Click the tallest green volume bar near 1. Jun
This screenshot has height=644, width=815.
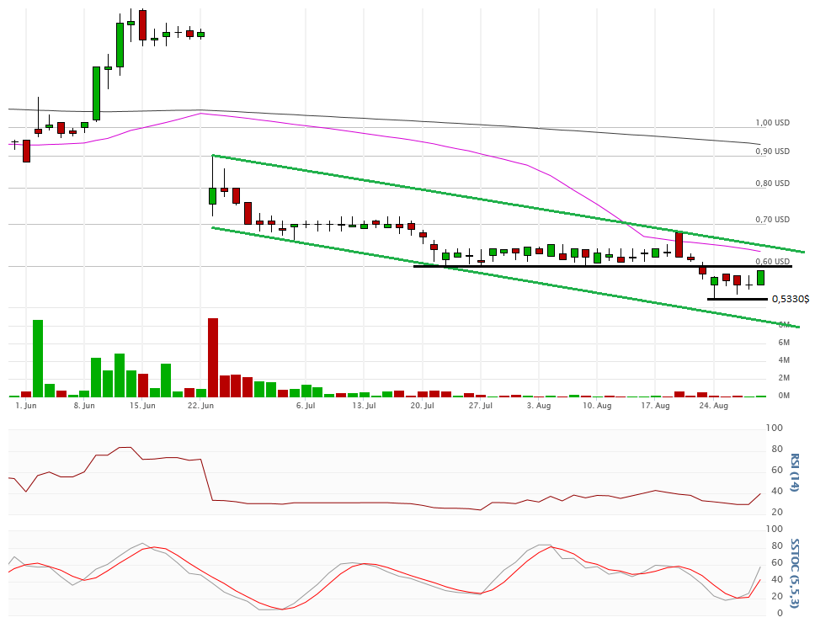click(38, 359)
